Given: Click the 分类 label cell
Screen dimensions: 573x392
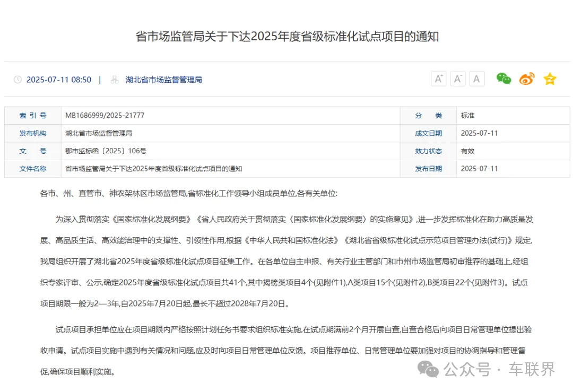Looking at the screenshot, I should pyautogui.click(x=428, y=116).
